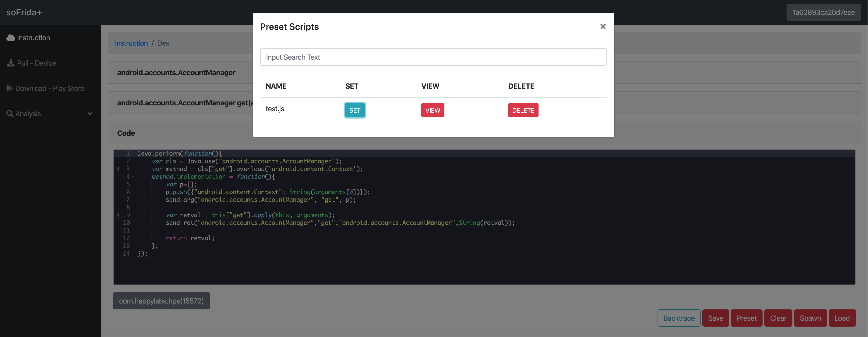Click the Spawn button

(810, 318)
